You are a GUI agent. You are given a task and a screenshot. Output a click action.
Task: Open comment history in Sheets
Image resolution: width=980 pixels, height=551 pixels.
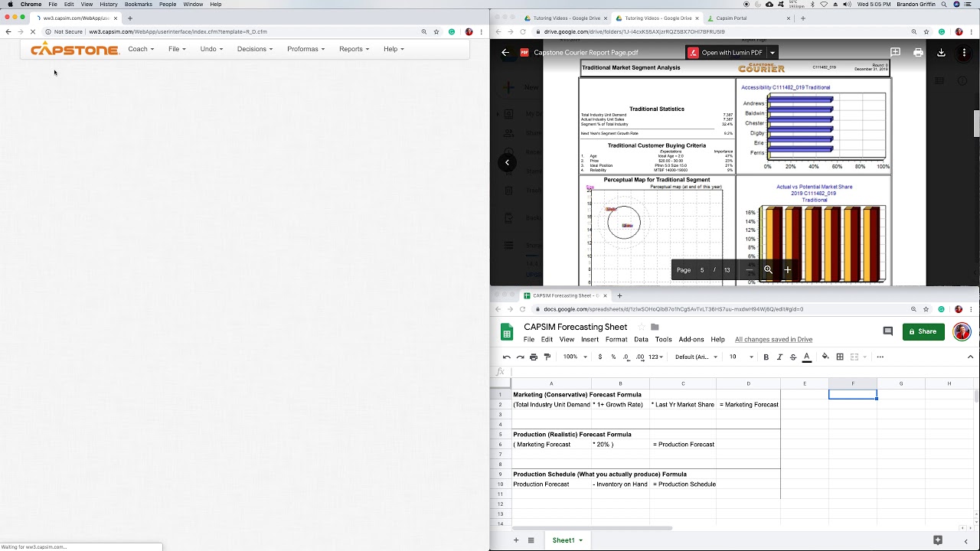887,331
